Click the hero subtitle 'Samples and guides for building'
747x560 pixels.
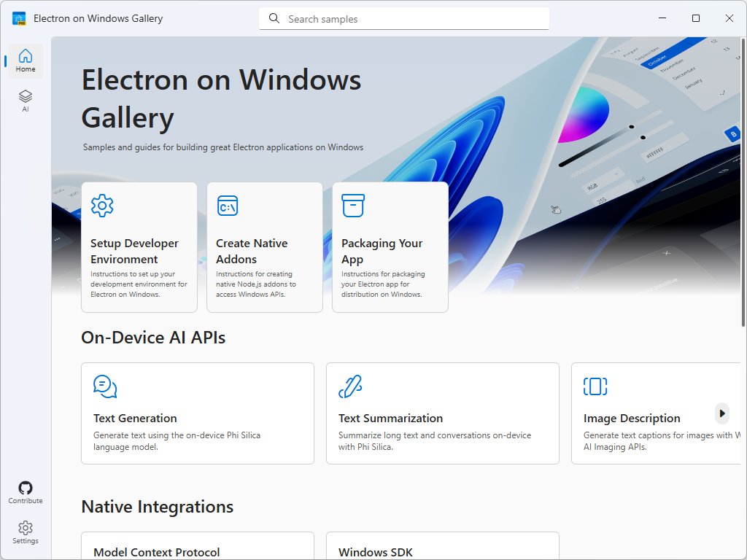tap(223, 147)
